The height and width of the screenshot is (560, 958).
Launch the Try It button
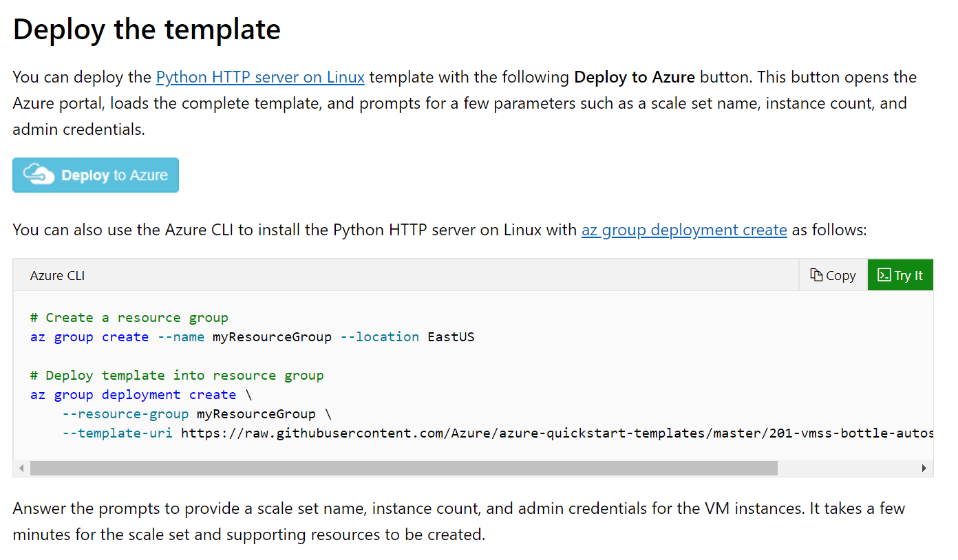point(900,274)
